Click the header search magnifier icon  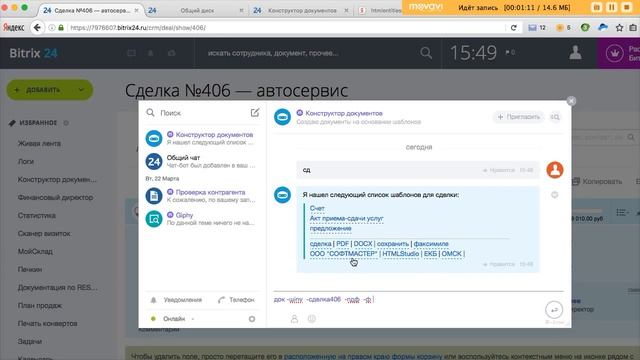point(426,53)
